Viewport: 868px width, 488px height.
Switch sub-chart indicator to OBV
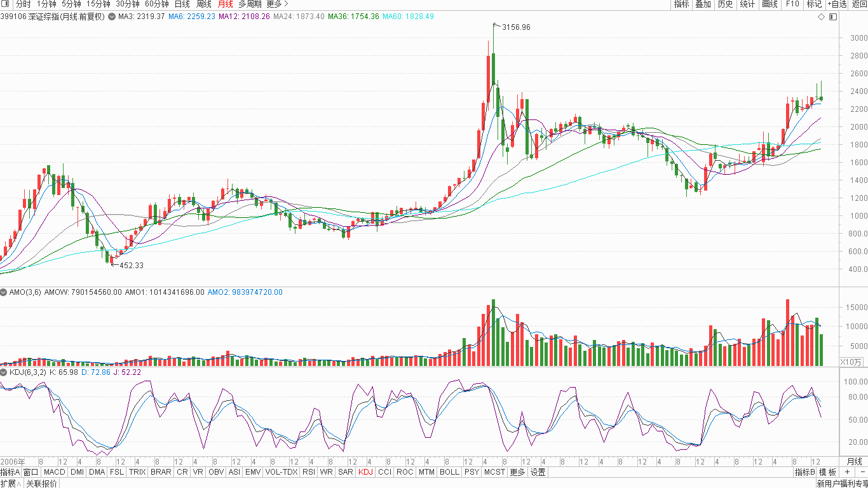click(217, 472)
